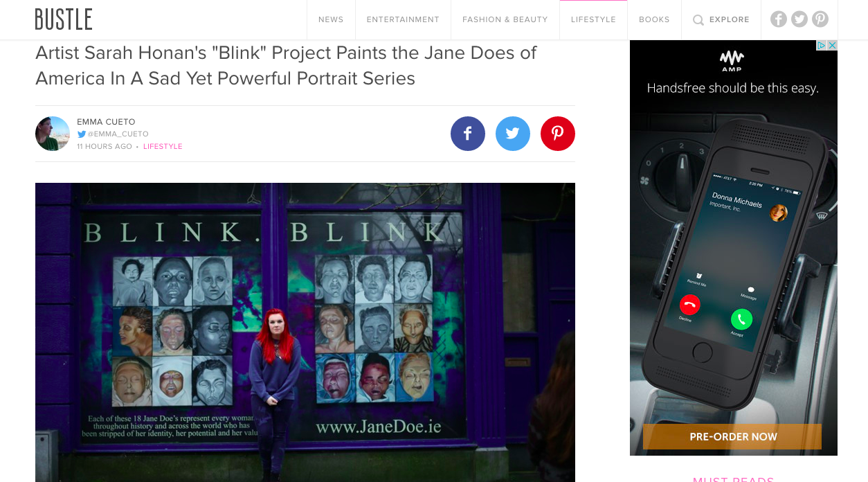The width and height of the screenshot is (868, 482).
Task: Click the Explore search magnifier icon
Action: click(x=698, y=20)
